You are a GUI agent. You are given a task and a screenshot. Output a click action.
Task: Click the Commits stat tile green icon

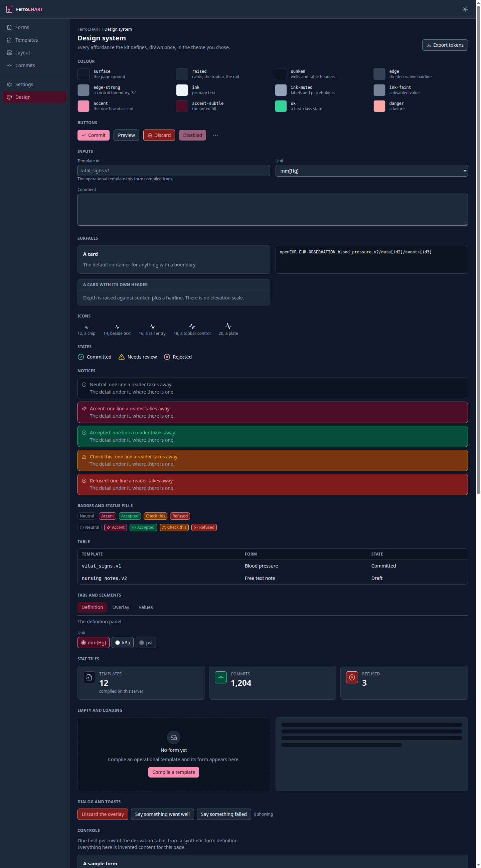[x=220, y=677]
